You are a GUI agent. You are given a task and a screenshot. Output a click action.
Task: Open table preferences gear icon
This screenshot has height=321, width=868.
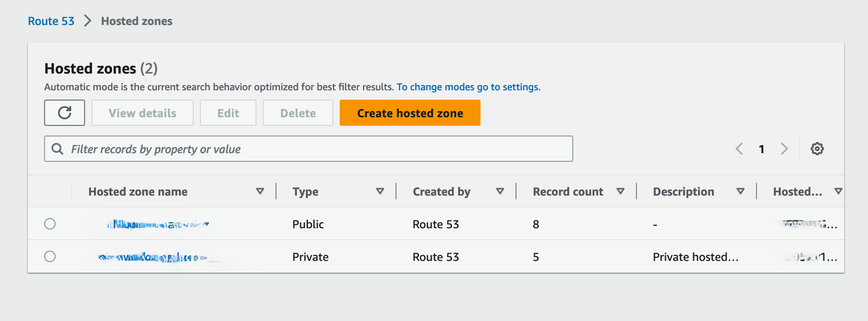(817, 149)
